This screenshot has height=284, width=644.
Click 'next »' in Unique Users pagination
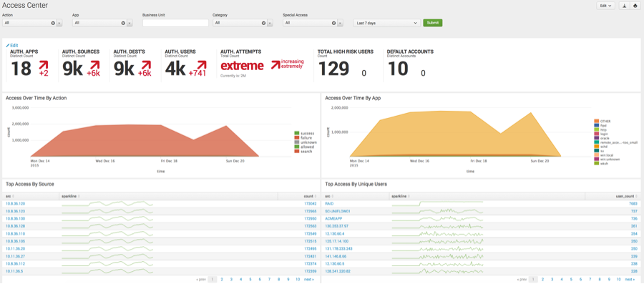tap(630, 279)
